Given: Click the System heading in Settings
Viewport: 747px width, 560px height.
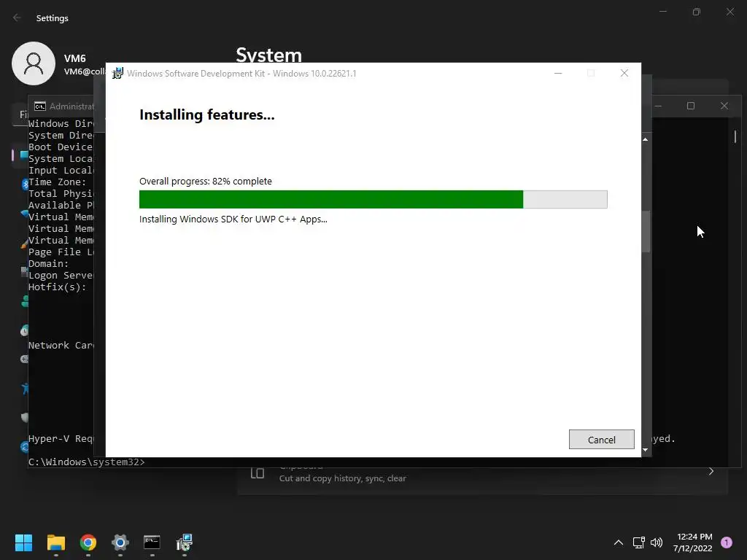Looking at the screenshot, I should pyautogui.click(x=268, y=55).
